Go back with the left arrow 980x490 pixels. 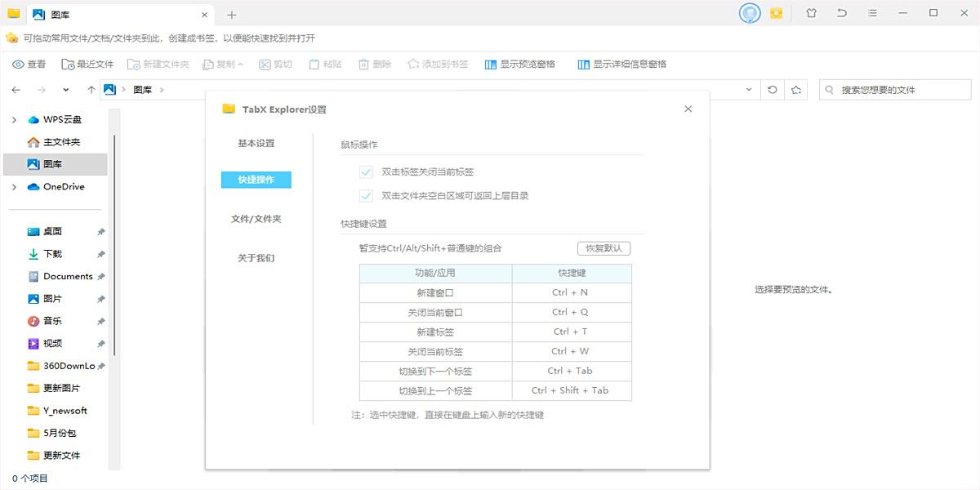[x=16, y=90]
